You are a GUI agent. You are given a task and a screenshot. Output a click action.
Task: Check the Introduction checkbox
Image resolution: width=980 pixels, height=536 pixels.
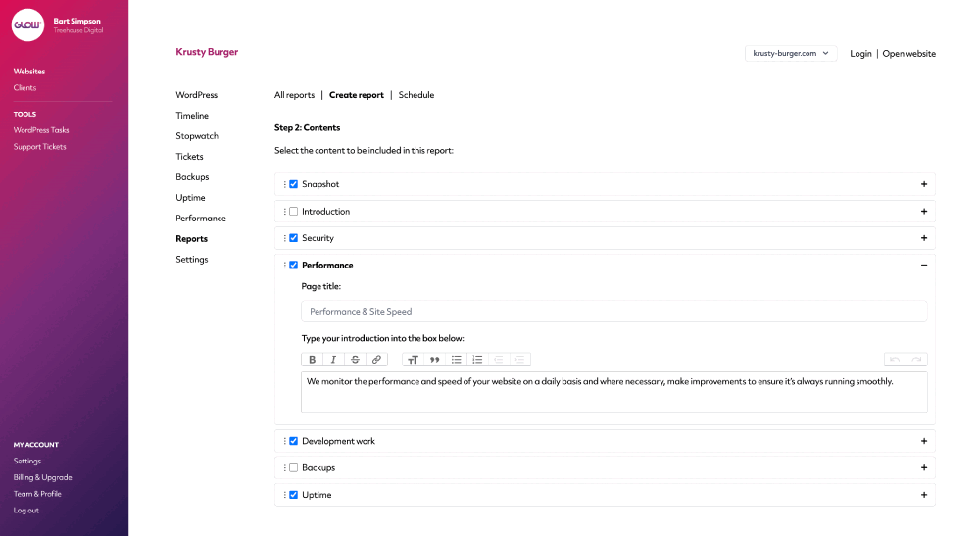(294, 211)
